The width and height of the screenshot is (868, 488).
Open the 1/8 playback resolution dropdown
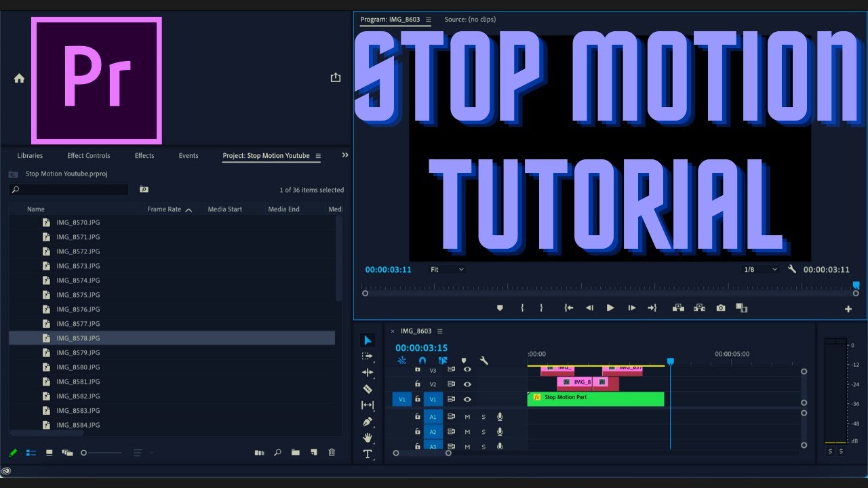tap(760, 269)
